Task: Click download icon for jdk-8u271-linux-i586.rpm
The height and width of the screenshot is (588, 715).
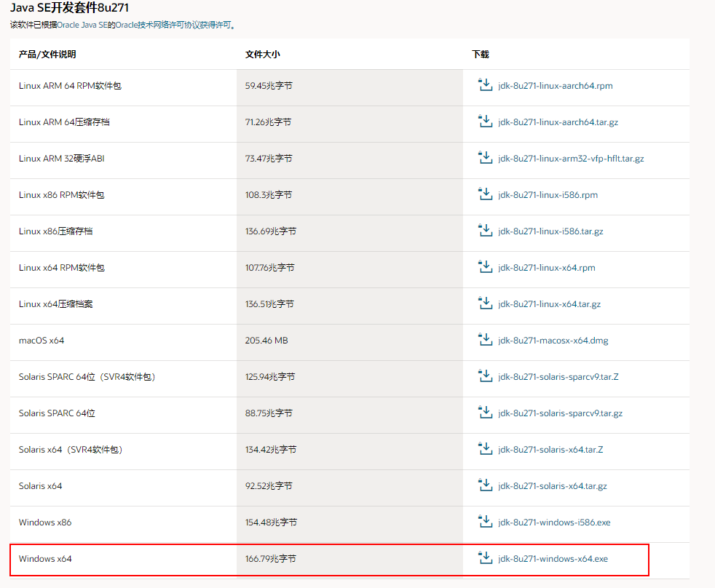Action: click(485, 194)
